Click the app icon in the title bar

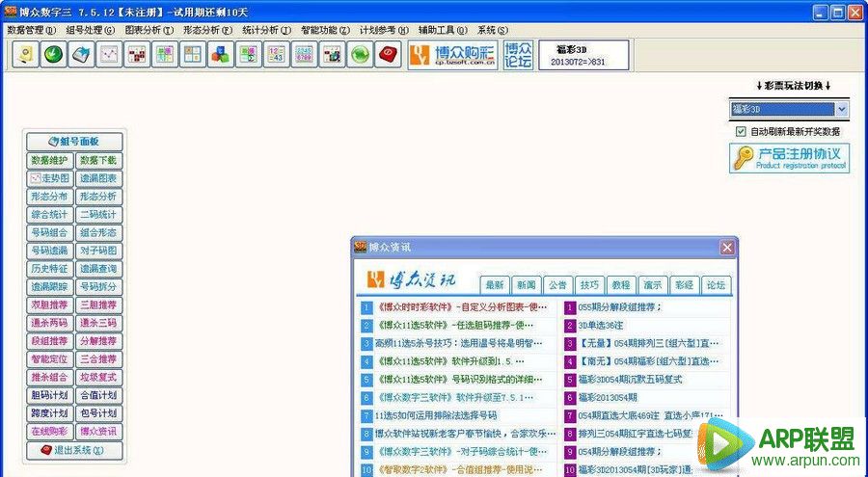pyautogui.click(x=10, y=12)
